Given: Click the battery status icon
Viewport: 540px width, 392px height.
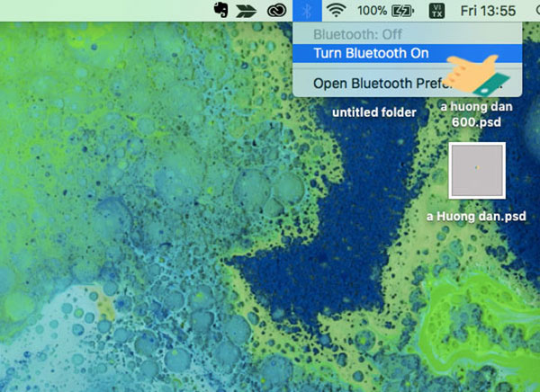Looking at the screenshot, I should (402, 11).
